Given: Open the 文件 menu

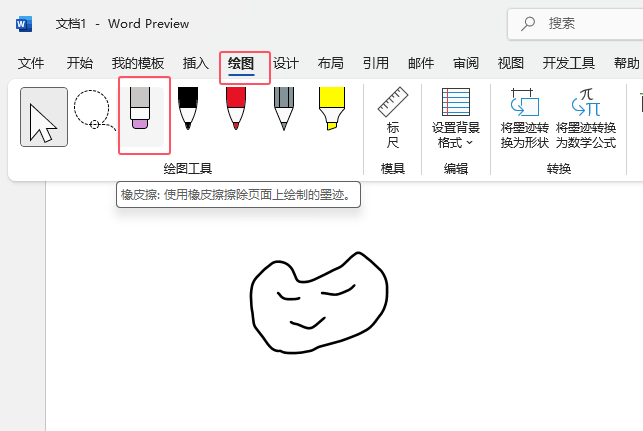Looking at the screenshot, I should (x=31, y=63).
